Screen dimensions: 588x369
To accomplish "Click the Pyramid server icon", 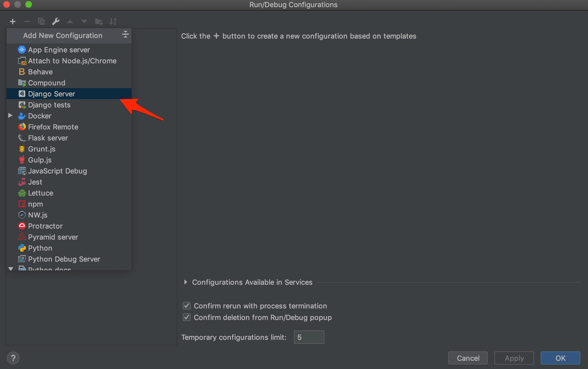I will [22, 237].
